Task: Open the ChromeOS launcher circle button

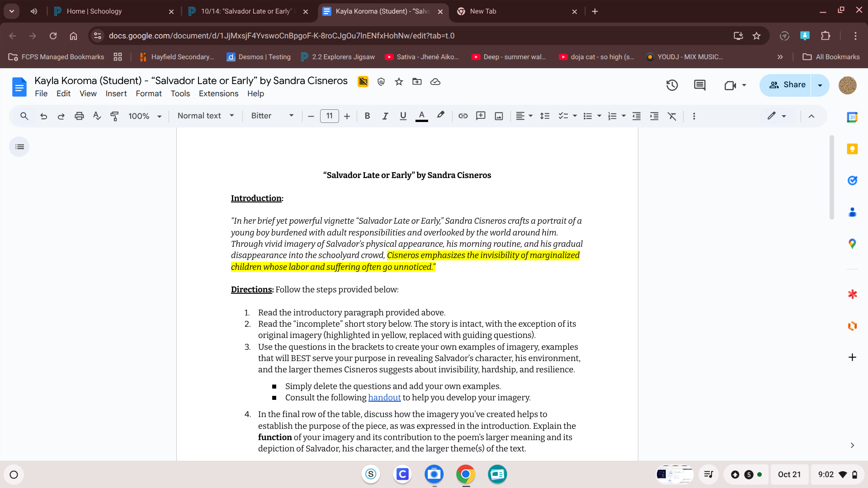Action: tap(14, 474)
